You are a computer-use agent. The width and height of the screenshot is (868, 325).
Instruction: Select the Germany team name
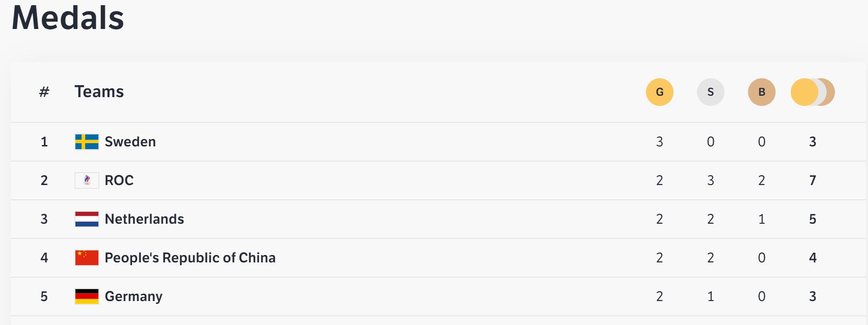point(133,296)
